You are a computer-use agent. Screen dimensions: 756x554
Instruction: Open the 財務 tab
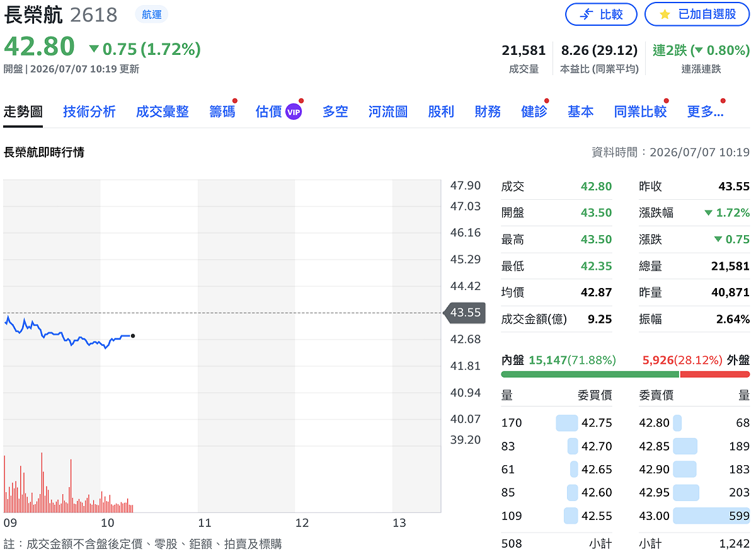pos(488,112)
